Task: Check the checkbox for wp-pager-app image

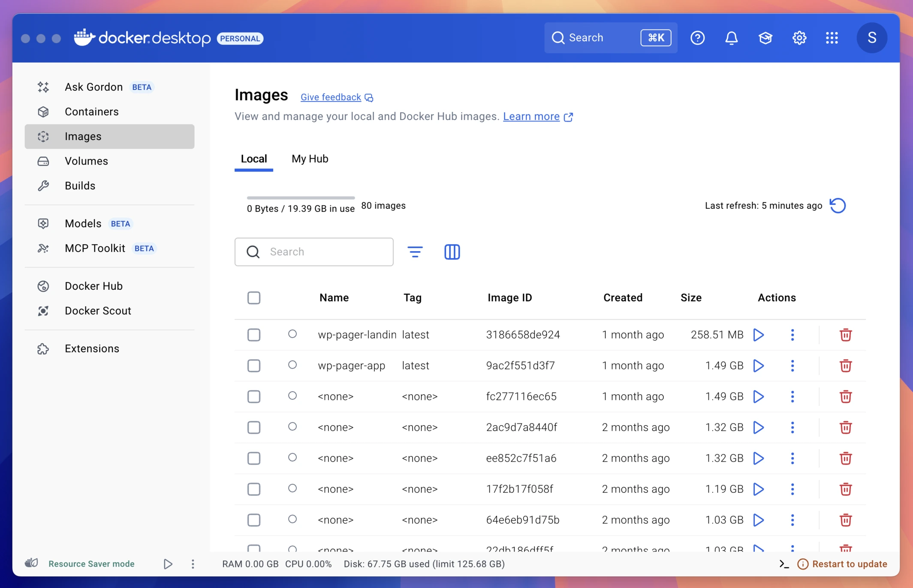Action: pos(254,366)
